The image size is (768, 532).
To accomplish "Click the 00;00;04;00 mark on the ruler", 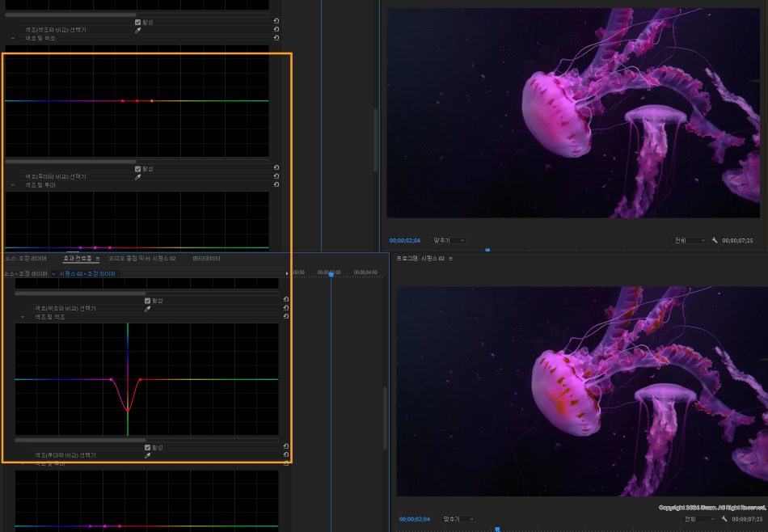I will point(365,272).
